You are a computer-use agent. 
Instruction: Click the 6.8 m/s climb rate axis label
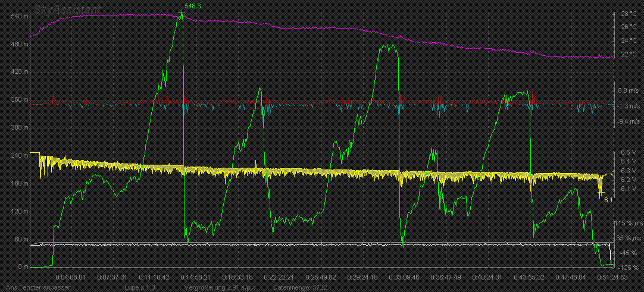pos(629,91)
